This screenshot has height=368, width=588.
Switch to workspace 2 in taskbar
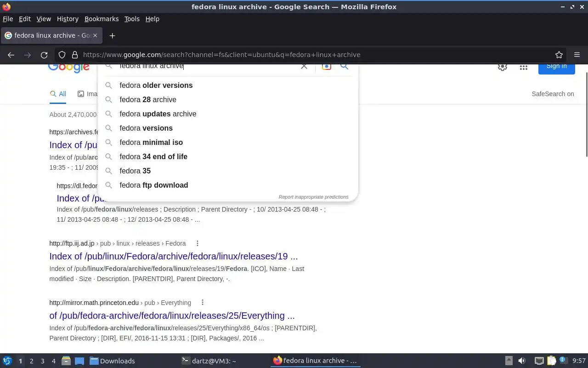tap(31, 361)
